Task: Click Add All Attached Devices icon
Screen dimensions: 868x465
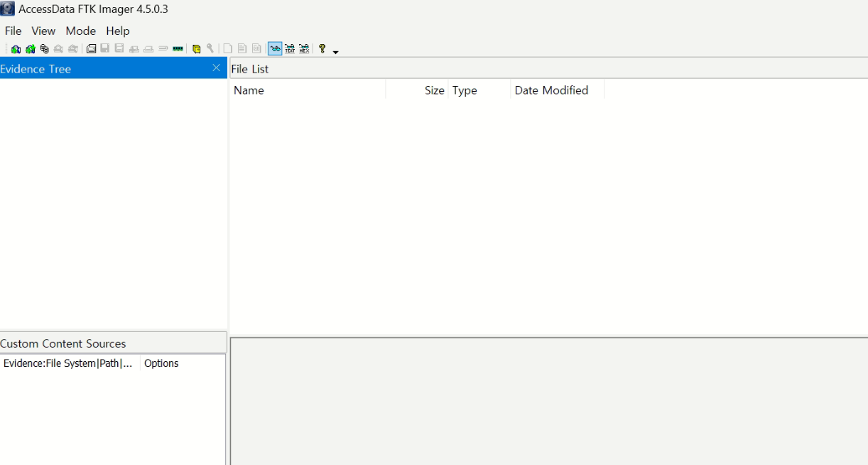Action: coord(30,49)
